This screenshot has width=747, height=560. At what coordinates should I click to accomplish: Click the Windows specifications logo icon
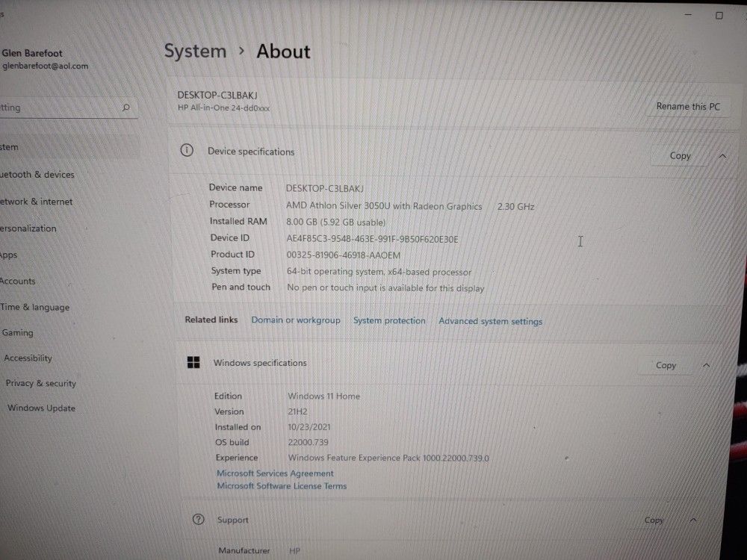193,362
